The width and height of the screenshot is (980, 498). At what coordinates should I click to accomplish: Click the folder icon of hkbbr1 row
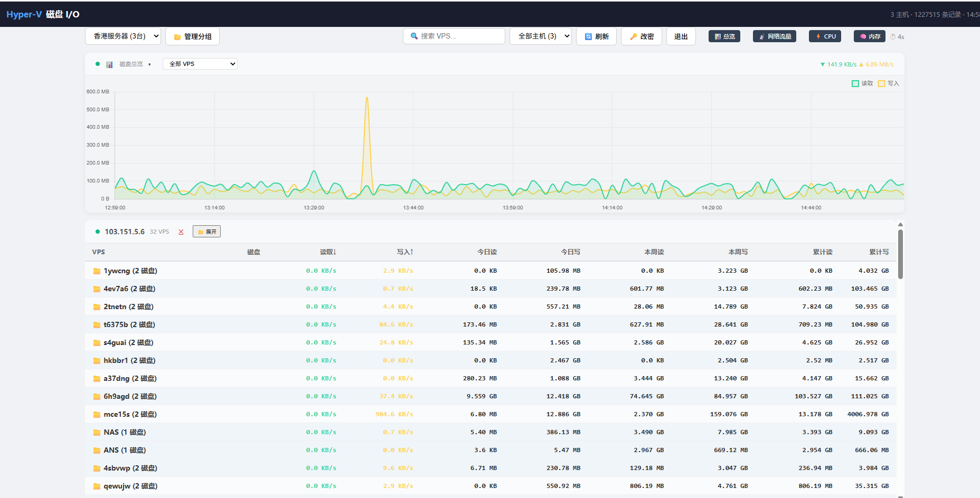pos(97,361)
